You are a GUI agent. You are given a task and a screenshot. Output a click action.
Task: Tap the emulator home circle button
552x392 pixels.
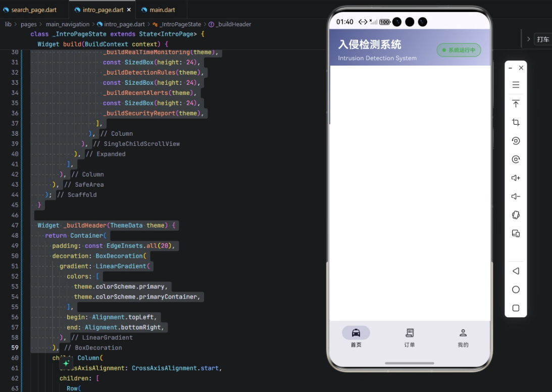click(x=516, y=290)
